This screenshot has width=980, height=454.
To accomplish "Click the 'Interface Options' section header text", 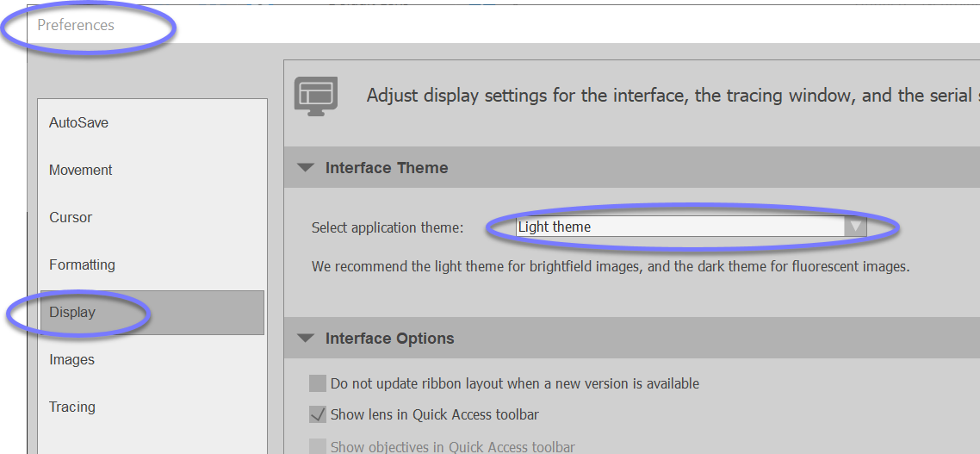I will click(x=389, y=339).
